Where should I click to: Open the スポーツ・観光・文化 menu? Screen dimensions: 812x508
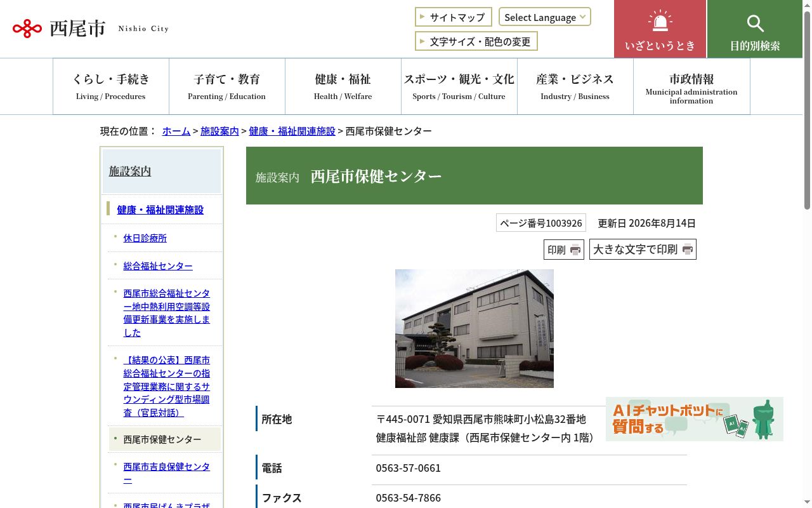[x=459, y=86]
